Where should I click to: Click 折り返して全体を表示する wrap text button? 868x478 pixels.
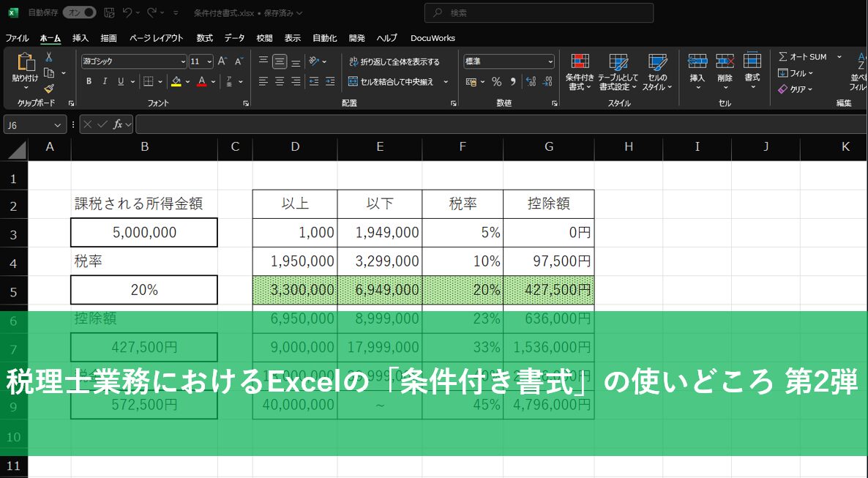394,61
